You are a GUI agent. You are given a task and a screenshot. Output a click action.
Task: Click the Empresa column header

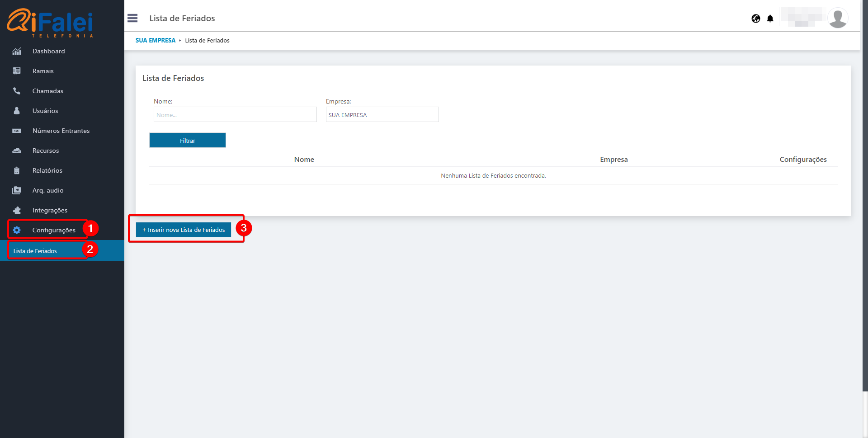tap(614, 159)
